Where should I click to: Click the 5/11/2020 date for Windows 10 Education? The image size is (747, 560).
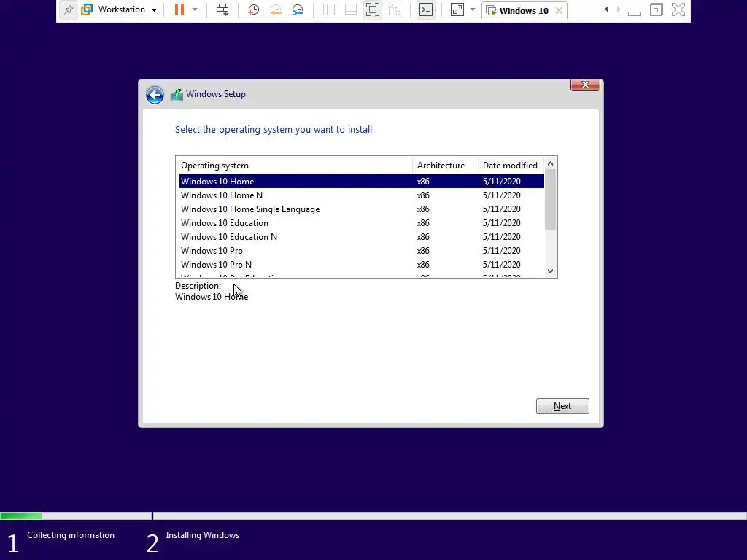pos(502,223)
